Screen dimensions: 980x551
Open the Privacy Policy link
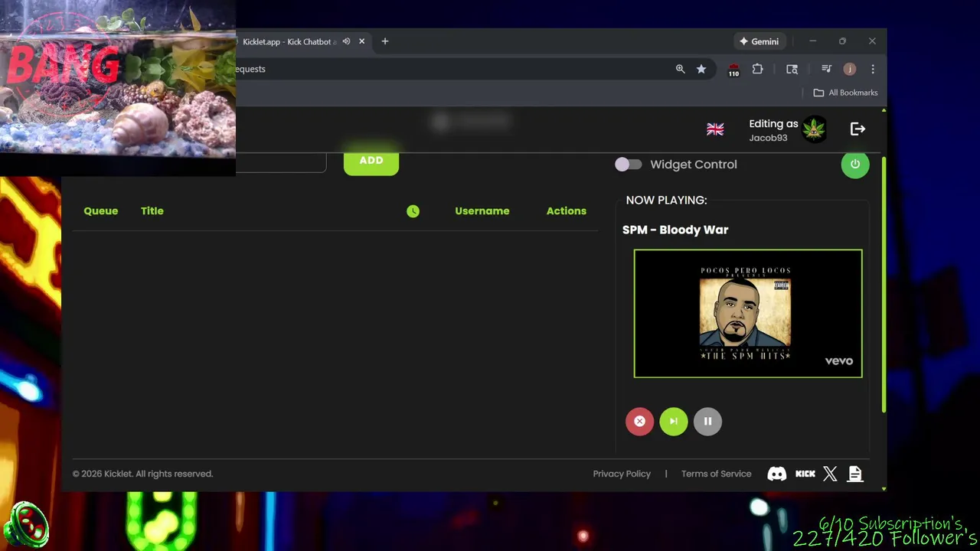pyautogui.click(x=622, y=474)
